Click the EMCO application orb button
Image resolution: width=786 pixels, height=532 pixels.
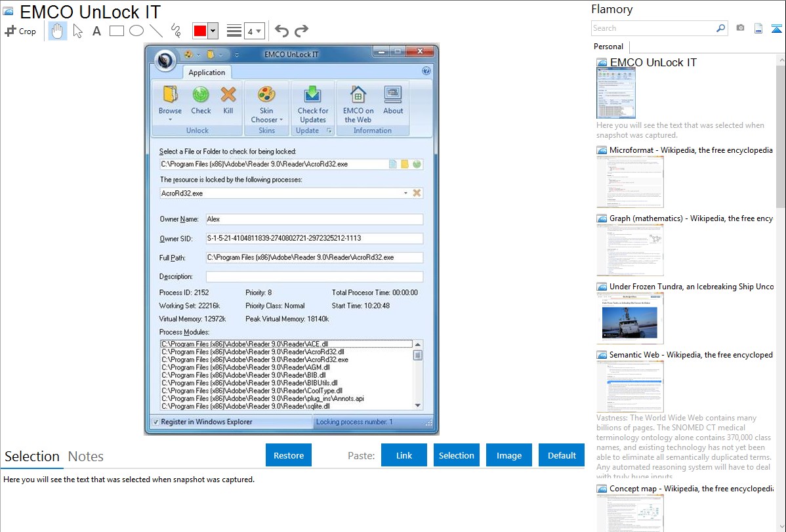165,60
